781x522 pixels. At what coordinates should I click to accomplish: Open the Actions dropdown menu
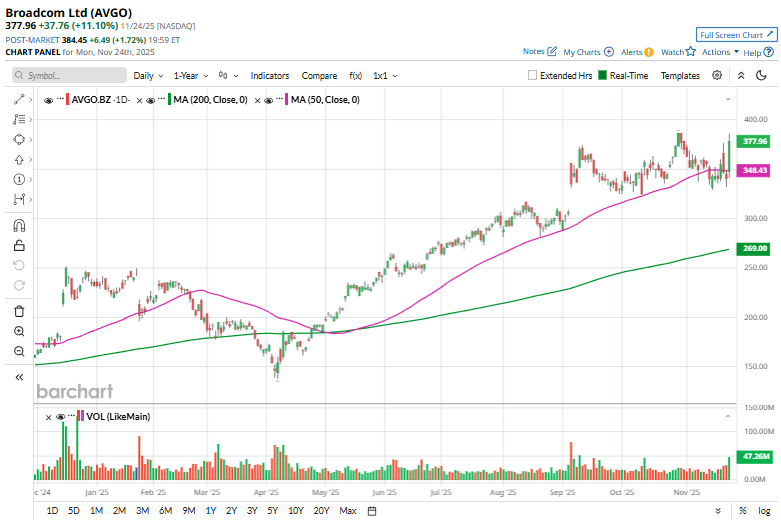[720, 52]
